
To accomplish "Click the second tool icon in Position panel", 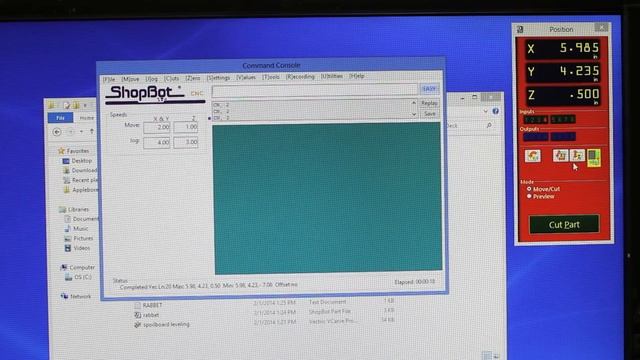I will [x=560, y=156].
